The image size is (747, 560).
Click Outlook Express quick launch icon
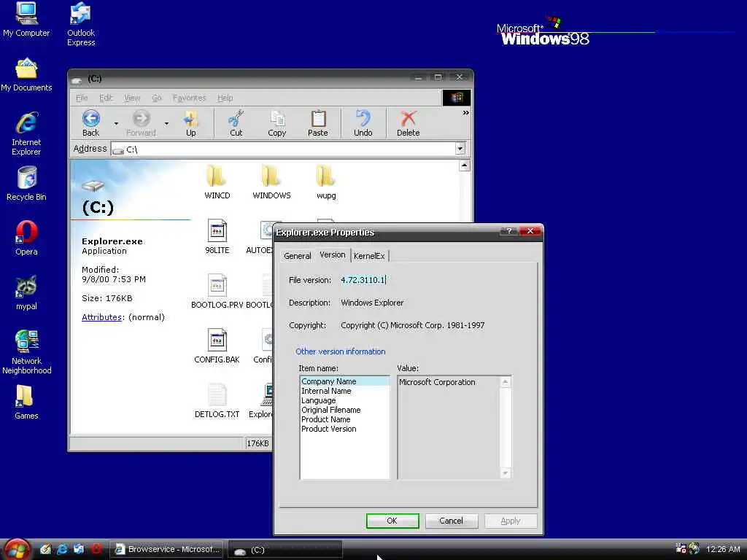pyautogui.click(x=79, y=548)
